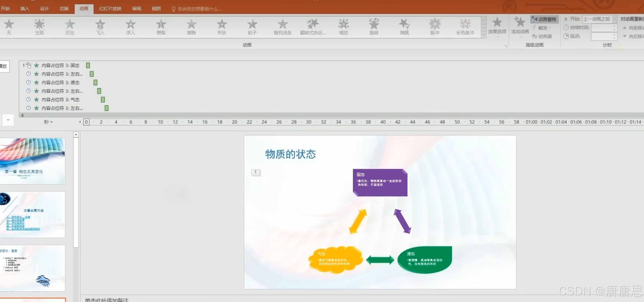Click the green timing bar for 气态 animation
Viewport: 644px width, 302px height.
tap(103, 100)
